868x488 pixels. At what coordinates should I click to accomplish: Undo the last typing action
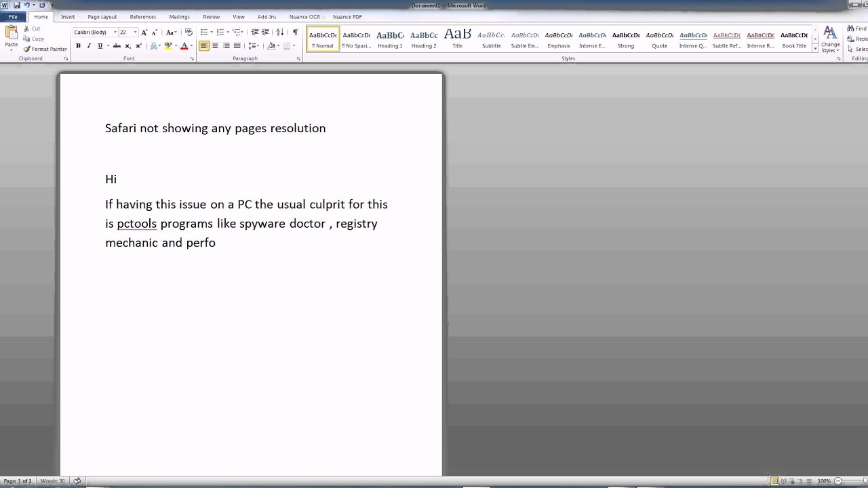click(27, 5)
